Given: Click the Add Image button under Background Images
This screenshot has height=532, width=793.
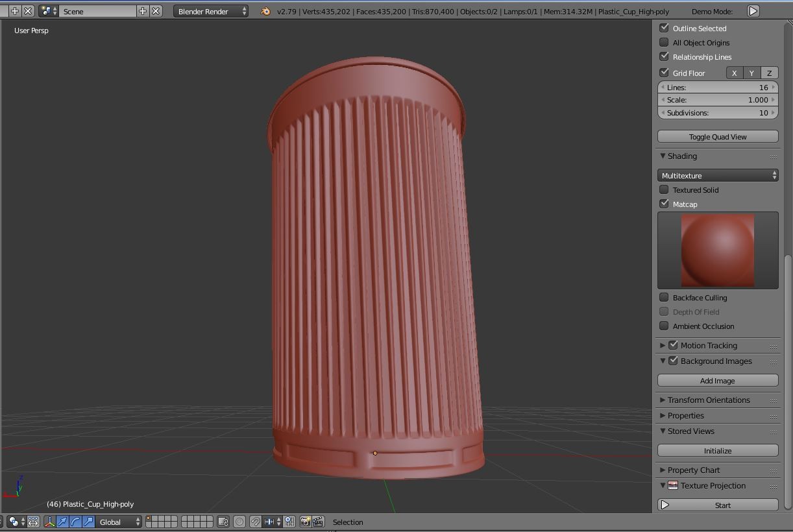Looking at the screenshot, I should tap(717, 380).
